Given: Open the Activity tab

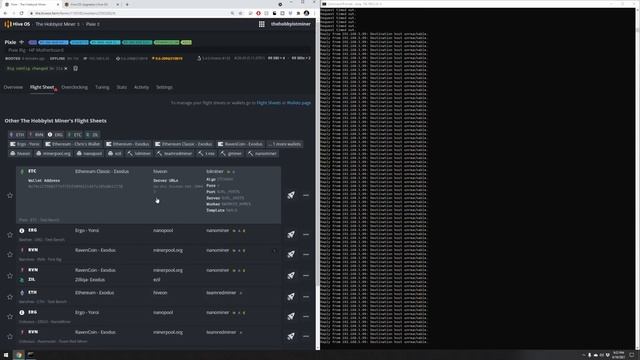Looking at the screenshot, I should (x=141, y=87).
